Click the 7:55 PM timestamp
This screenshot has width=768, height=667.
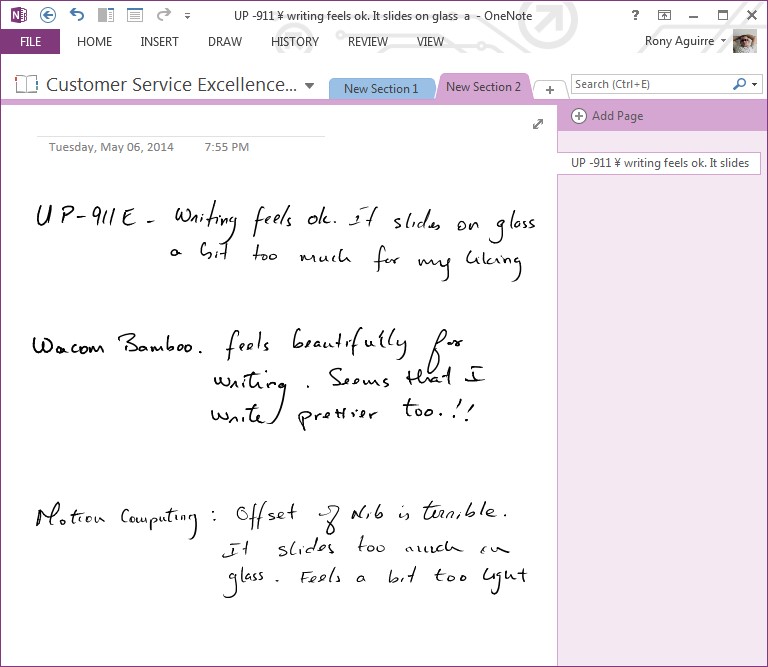point(227,147)
